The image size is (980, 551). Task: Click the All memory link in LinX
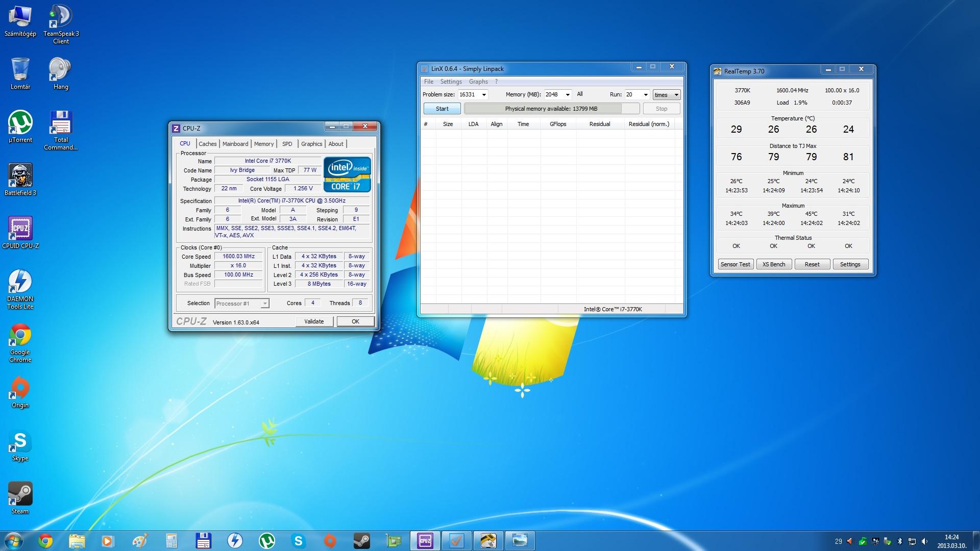pyautogui.click(x=580, y=94)
